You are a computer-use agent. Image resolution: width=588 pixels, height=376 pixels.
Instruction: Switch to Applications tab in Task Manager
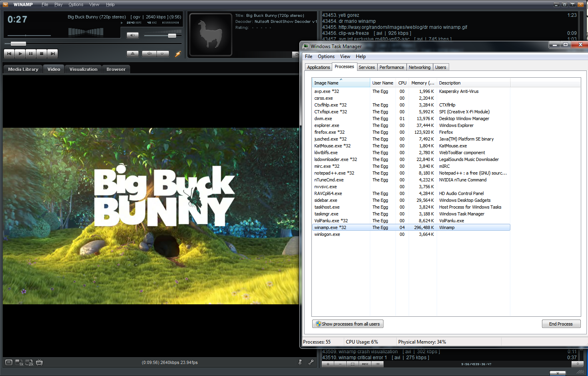(x=319, y=67)
